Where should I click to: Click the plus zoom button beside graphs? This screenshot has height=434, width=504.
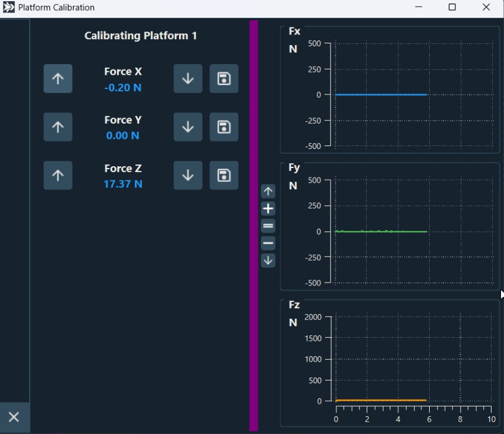pyautogui.click(x=268, y=208)
